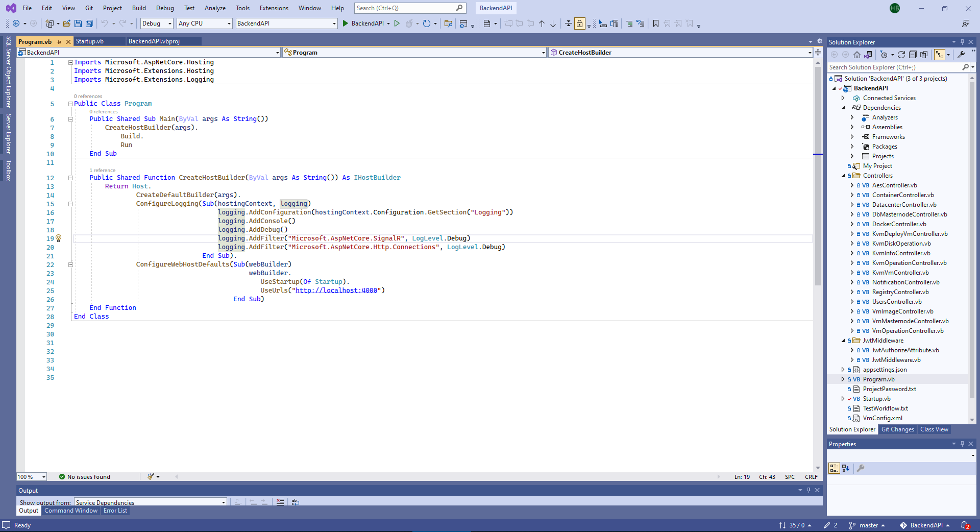The height and width of the screenshot is (532, 980).
Task: Open Command Window tab
Action: click(71, 511)
